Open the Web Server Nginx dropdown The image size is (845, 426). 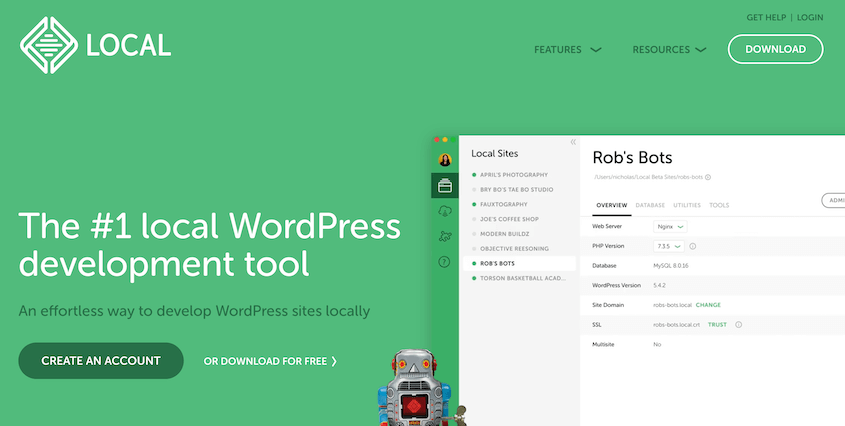click(670, 226)
